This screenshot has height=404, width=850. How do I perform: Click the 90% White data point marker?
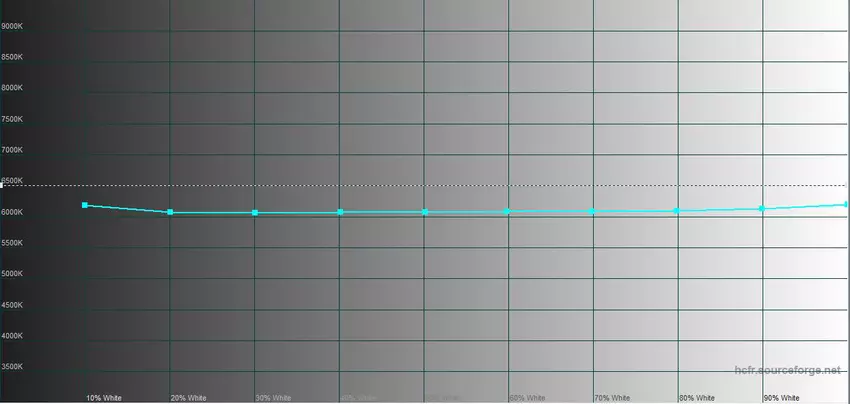click(762, 208)
